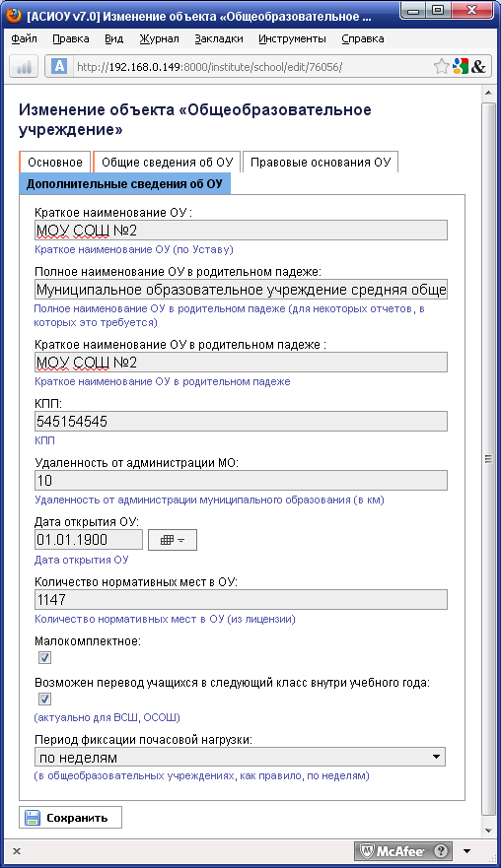The width and height of the screenshot is (501, 868).
Task: Click the site identity 'A' icon
Action: 59,67
